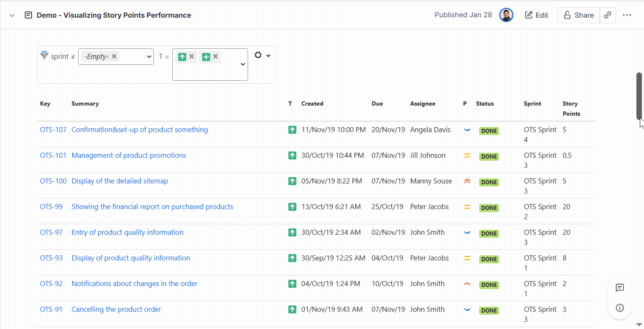Open the filter settings gear

pyautogui.click(x=258, y=55)
